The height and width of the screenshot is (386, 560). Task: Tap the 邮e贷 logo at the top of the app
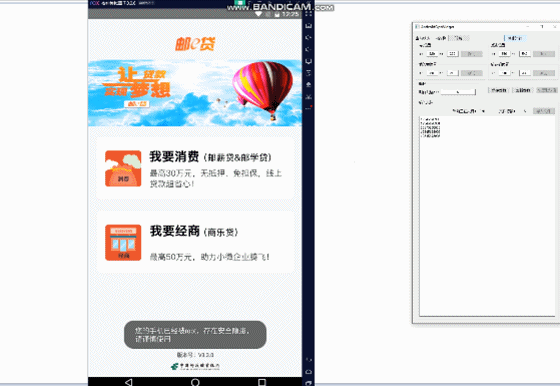(195, 44)
